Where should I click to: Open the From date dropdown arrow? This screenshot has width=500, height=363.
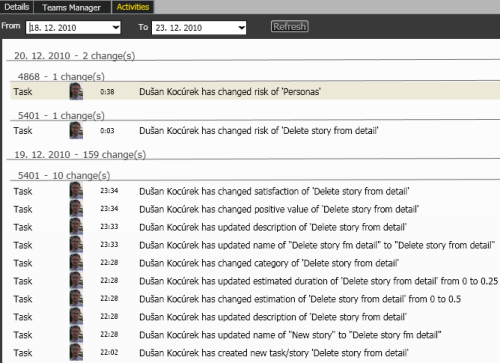click(116, 27)
